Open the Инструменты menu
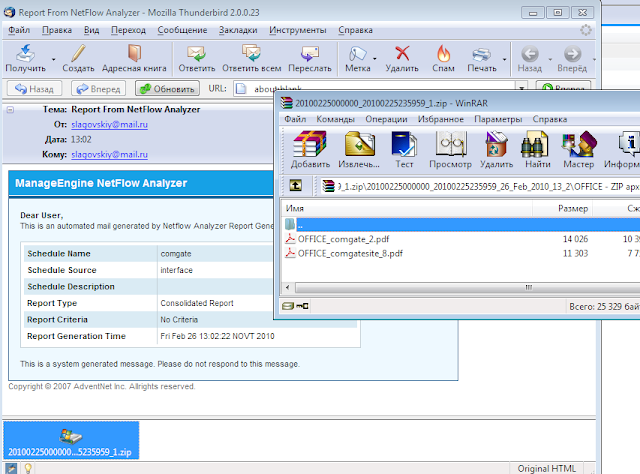Screen dimensions: 640x474 click(x=298, y=30)
